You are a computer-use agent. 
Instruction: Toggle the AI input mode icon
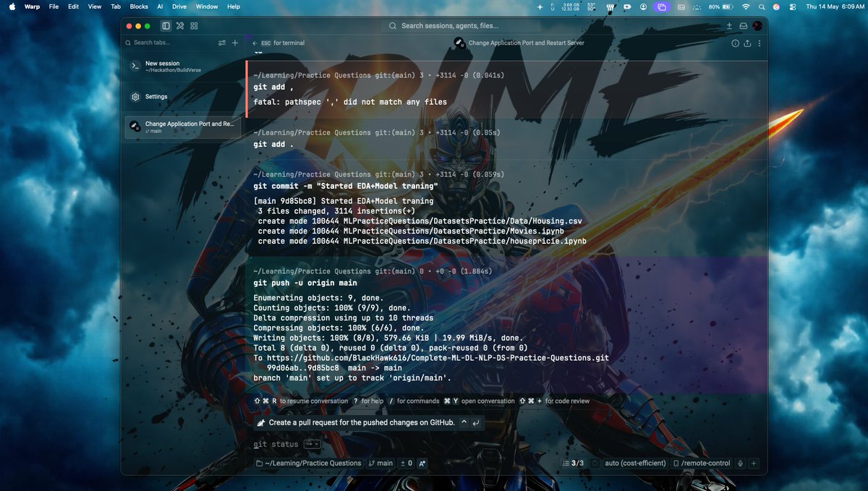click(x=422, y=463)
